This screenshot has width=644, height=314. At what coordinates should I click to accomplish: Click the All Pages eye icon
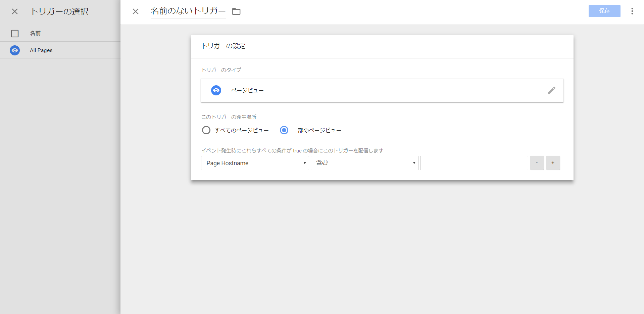[x=15, y=50]
